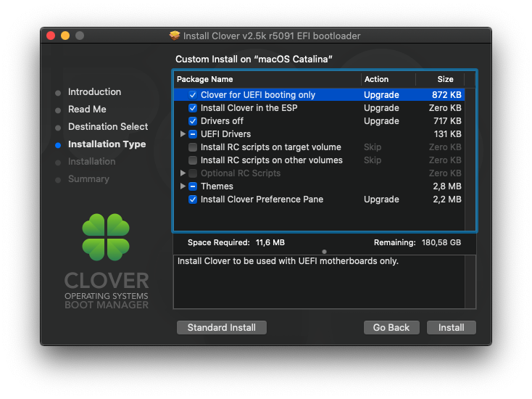Click the description text about UEFI motherboards

click(288, 261)
